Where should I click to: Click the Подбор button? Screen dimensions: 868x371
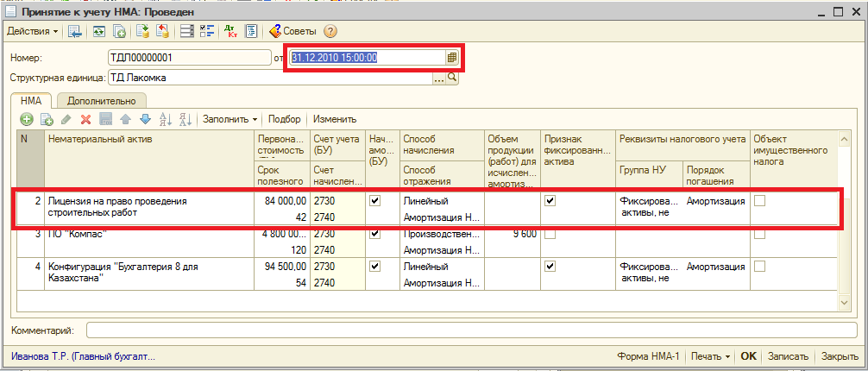pyautogui.click(x=285, y=119)
